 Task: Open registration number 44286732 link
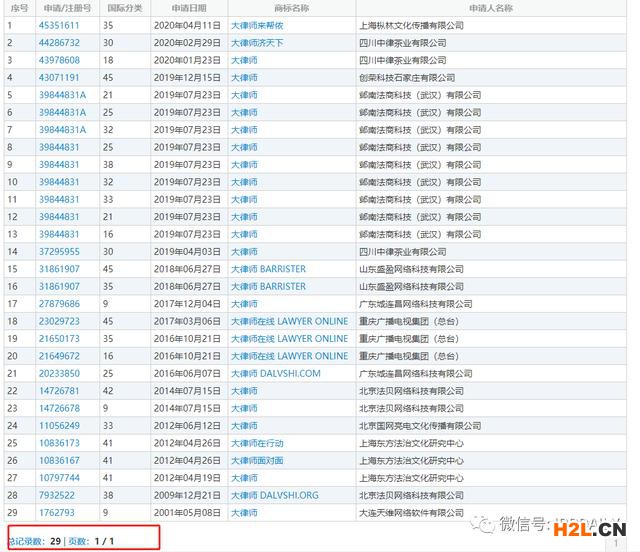click(59, 43)
